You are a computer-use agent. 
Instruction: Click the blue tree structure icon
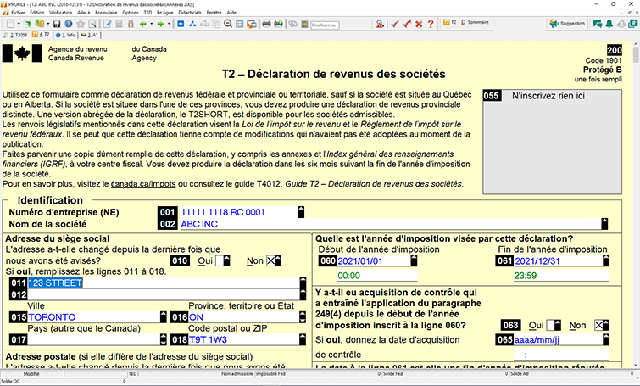pos(193,24)
